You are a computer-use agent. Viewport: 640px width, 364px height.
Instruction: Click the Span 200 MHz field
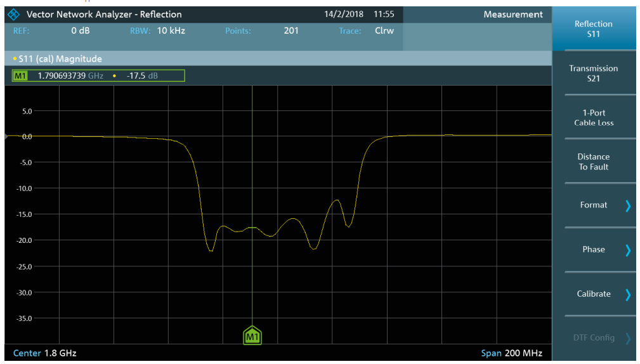click(511, 353)
